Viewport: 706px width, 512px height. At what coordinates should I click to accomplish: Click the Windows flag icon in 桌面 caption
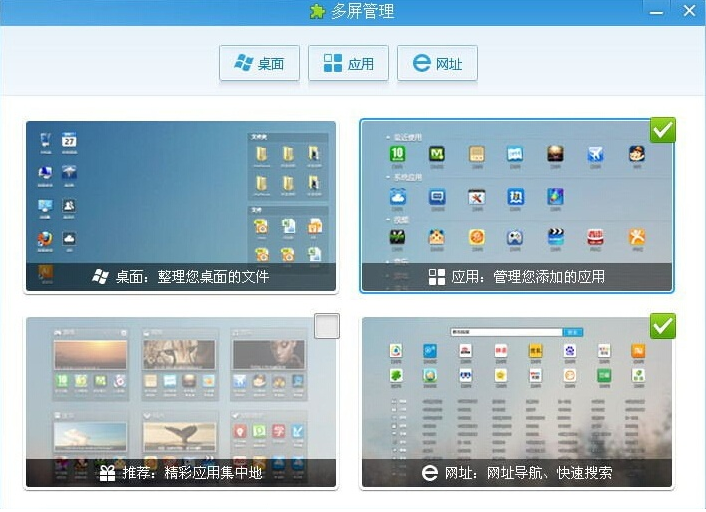100,276
